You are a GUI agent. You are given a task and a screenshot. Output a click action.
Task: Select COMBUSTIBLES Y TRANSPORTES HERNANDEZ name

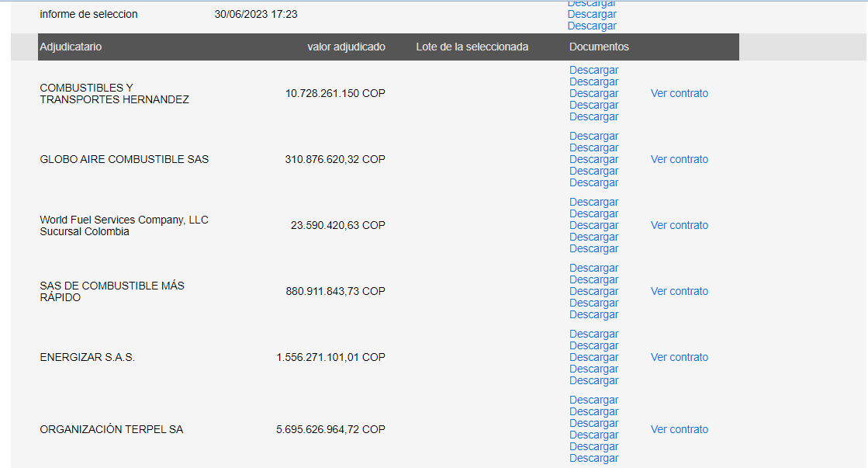[x=114, y=94]
